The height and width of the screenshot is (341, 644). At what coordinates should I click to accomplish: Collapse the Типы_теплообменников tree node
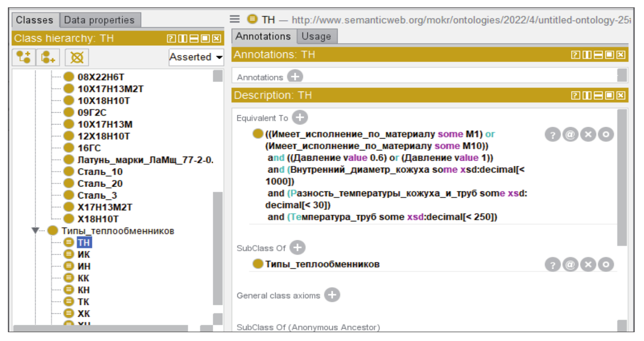pos(36,231)
